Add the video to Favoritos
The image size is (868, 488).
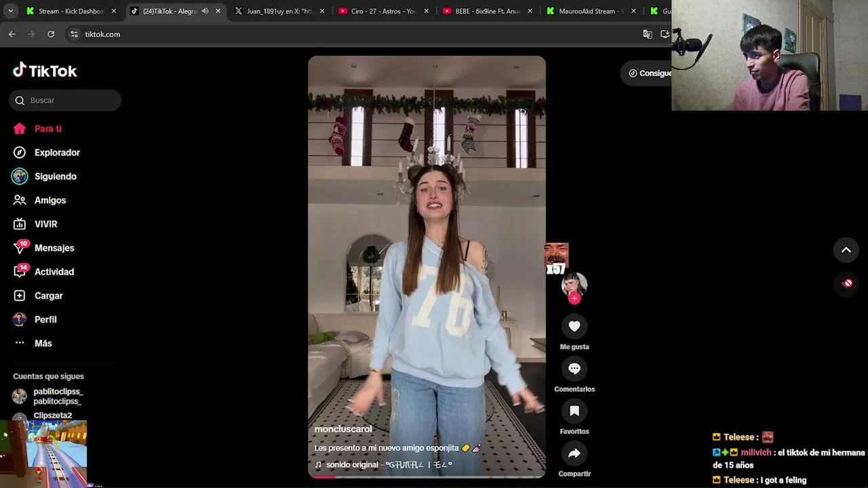[574, 411]
